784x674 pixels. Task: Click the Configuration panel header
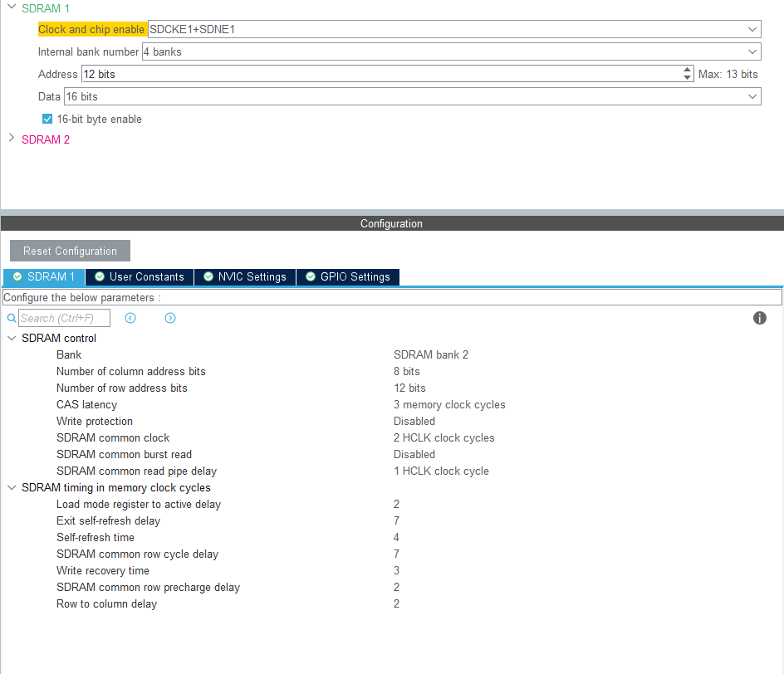(x=392, y=223)
